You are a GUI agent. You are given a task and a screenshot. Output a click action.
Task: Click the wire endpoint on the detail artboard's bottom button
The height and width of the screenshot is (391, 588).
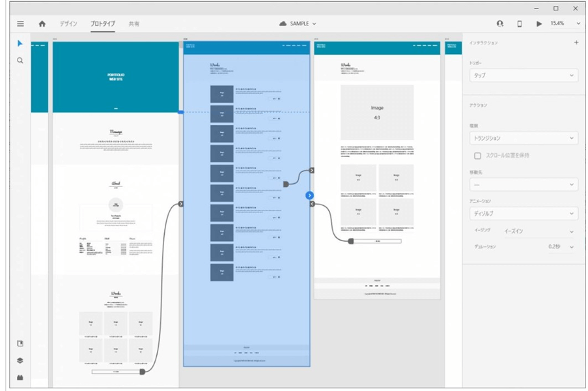coord(351,241)
